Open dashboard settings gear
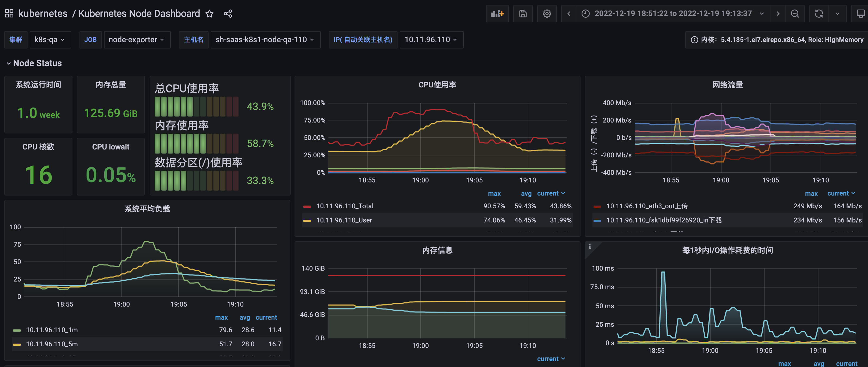868x367 pixels. (547, 14)
